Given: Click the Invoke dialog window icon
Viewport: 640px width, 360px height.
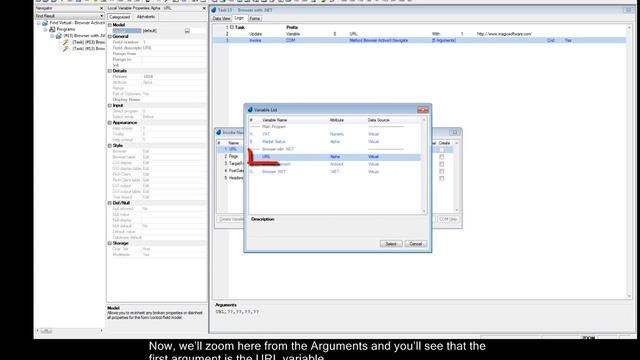Looking at the screenshot, I should [219, 133].
